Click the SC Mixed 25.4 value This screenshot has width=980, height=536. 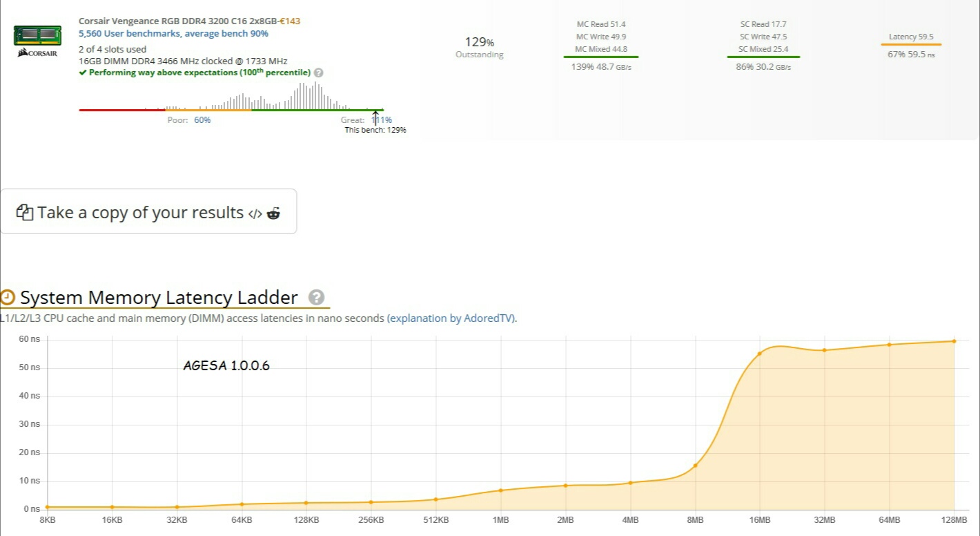[763, 49]
